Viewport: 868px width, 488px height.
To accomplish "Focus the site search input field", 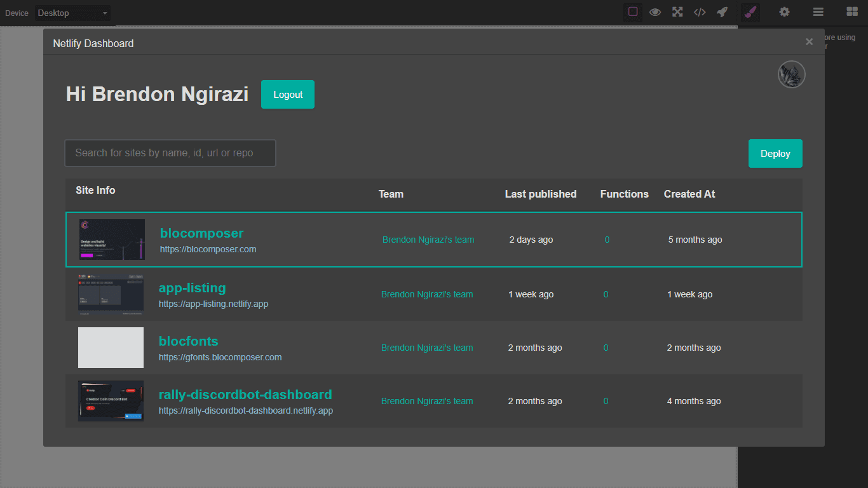I will [x=170, y=153].
